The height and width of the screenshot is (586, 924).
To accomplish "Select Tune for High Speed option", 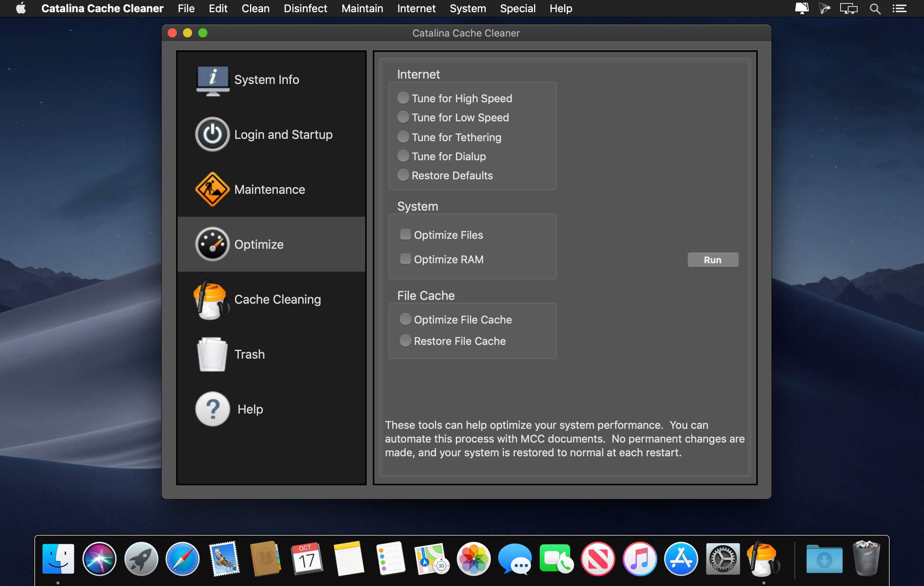I will (x=455, y=98).
